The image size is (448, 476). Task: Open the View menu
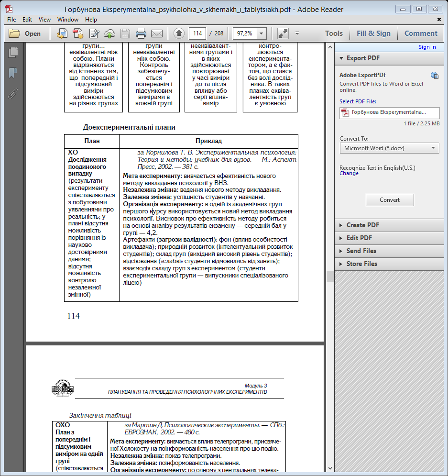pyautogui.click(x=44, y=20)
